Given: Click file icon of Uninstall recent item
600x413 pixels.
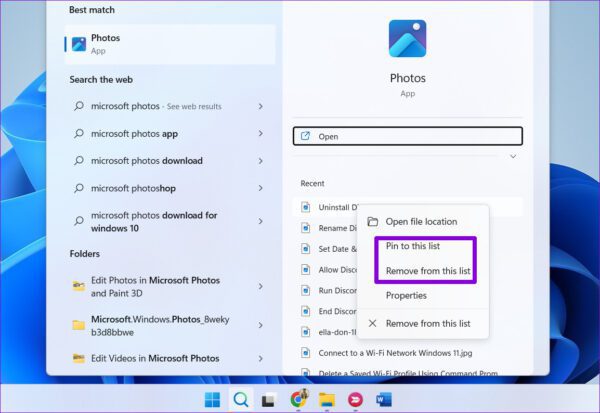Looking at the screenshot, I should click(x=305, y=207).
